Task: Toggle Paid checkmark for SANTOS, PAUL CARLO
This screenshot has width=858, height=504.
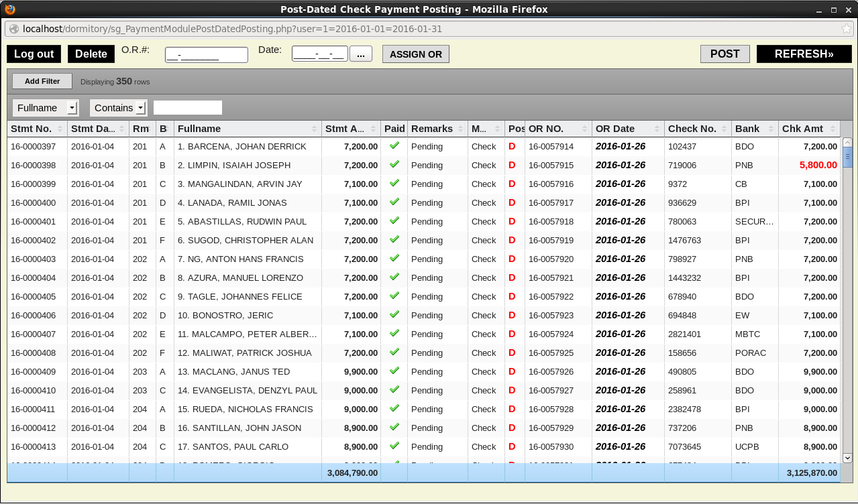Action: click(394, 446)
